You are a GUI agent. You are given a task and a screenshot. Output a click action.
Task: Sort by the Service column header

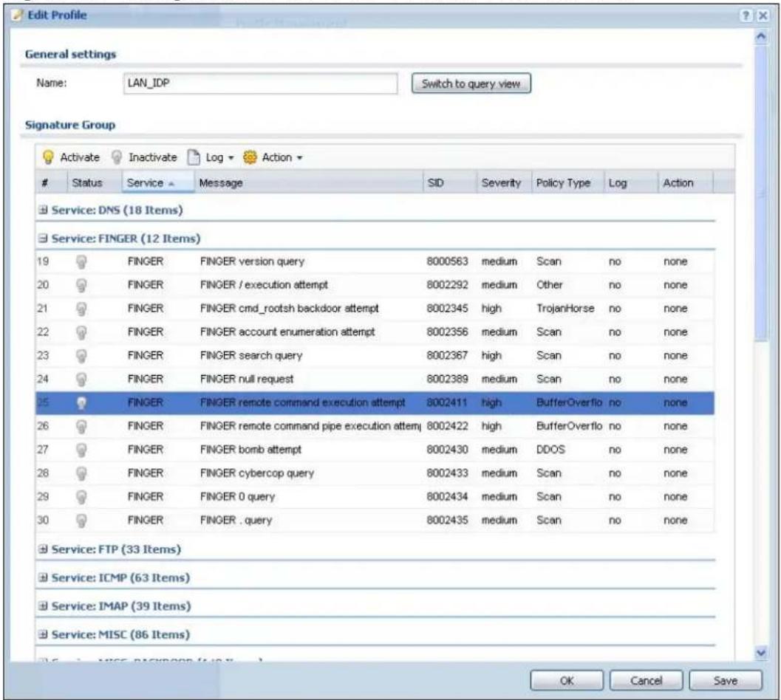pos(157,182)
